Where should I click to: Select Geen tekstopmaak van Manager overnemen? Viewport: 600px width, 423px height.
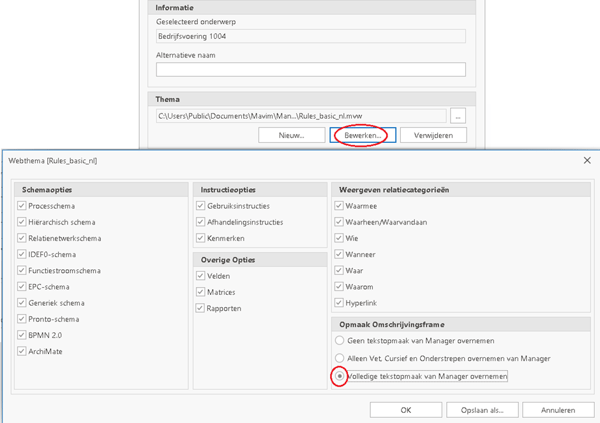pyautogui.click(x=341, y=341)
